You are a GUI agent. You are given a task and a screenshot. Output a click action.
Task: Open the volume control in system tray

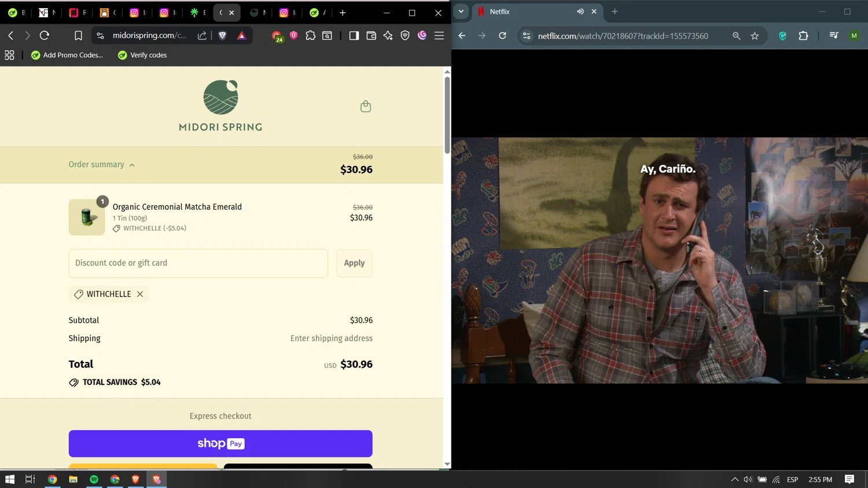748,479
